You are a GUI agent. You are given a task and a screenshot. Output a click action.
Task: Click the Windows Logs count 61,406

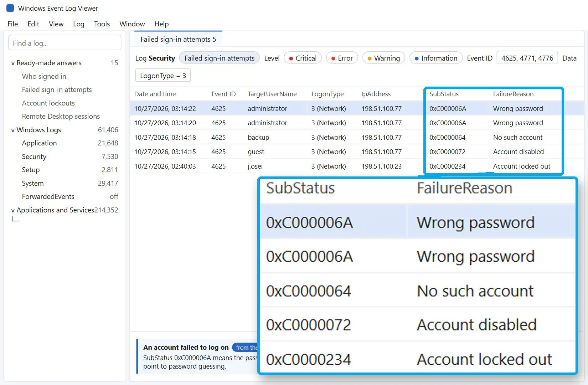(108, 130)
